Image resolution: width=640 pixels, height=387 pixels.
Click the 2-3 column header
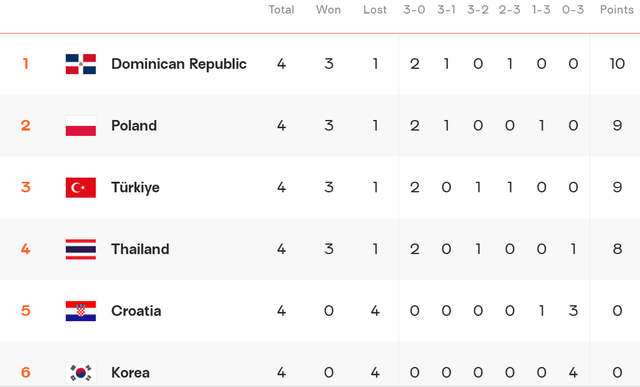tap(509, 10)
